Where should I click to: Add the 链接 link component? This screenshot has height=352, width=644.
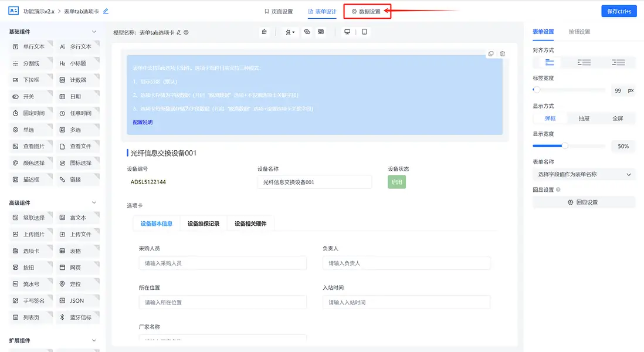(x=77, y=180)
